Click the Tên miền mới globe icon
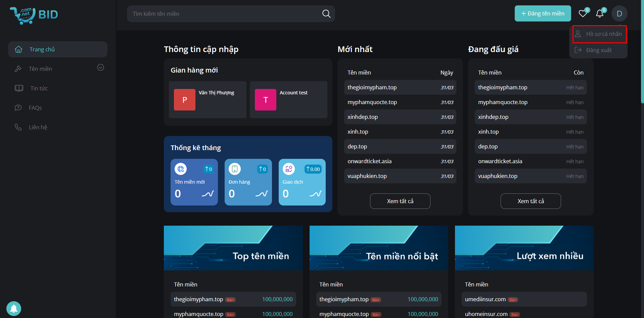644x318 pixels. click(181, 169)
